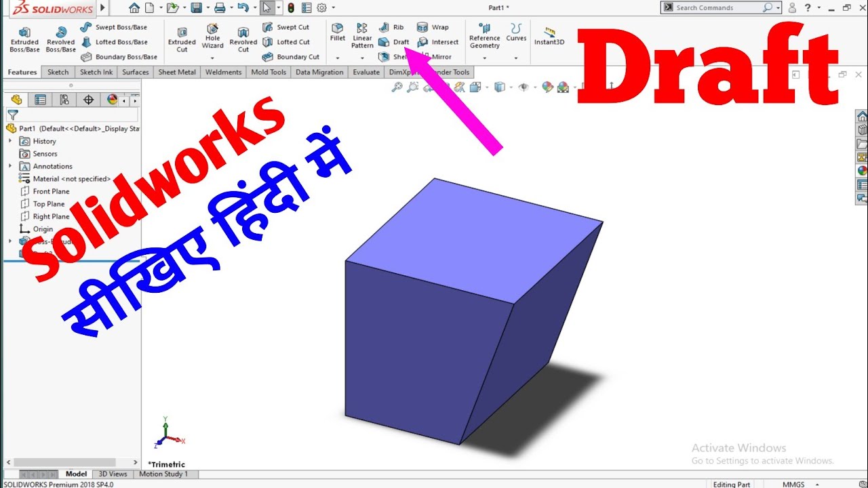Open the Data Migration tab
The height and width of the screenshot is (488, 868).
(319, 72)
